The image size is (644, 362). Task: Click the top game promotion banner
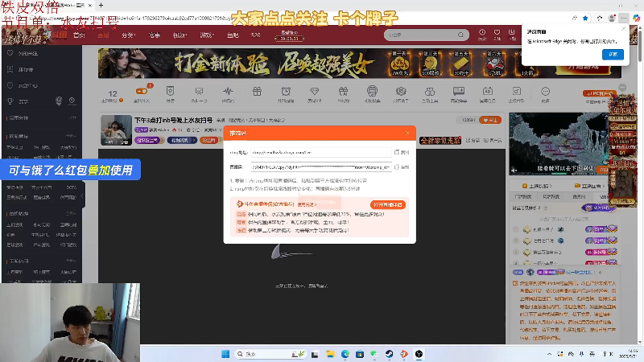(x=359, y=64)
